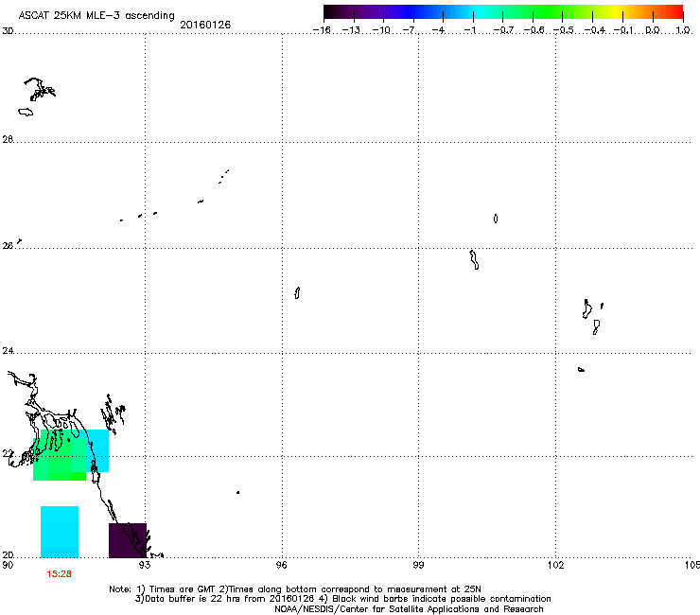Screen dimensions: 700x615
Task: Click the dark purple data cell near 93E
Action: 128,540
